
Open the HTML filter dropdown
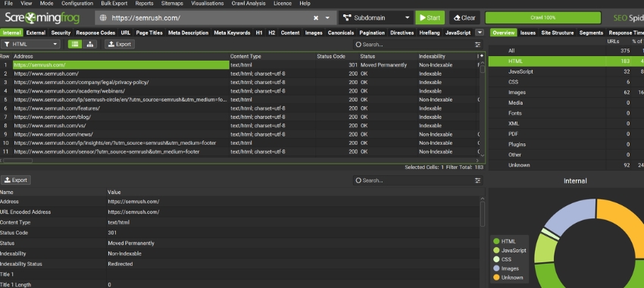click(x=31, y=45)
